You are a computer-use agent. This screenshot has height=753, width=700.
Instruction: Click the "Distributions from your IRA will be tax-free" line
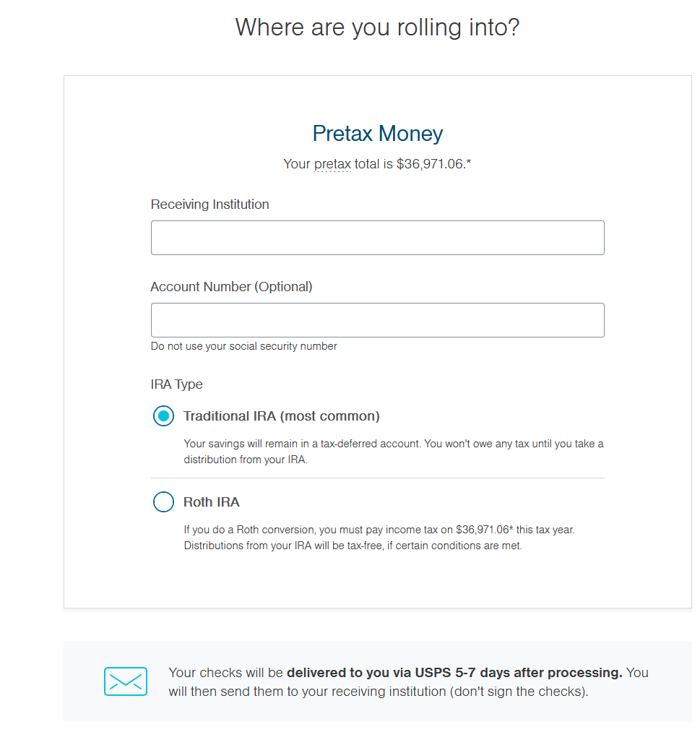point(352,546)
